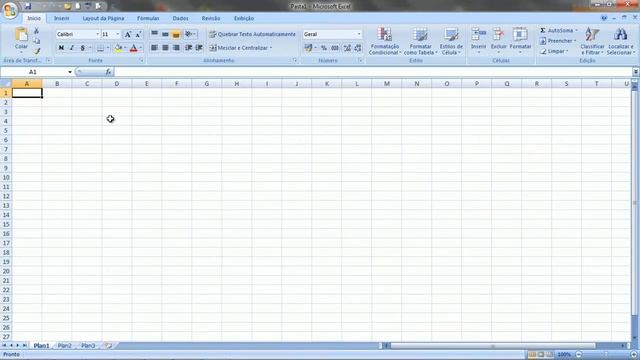640x360 pixels.
Task: Open the Exibição ribbon tab
Action: pos(244,18)
